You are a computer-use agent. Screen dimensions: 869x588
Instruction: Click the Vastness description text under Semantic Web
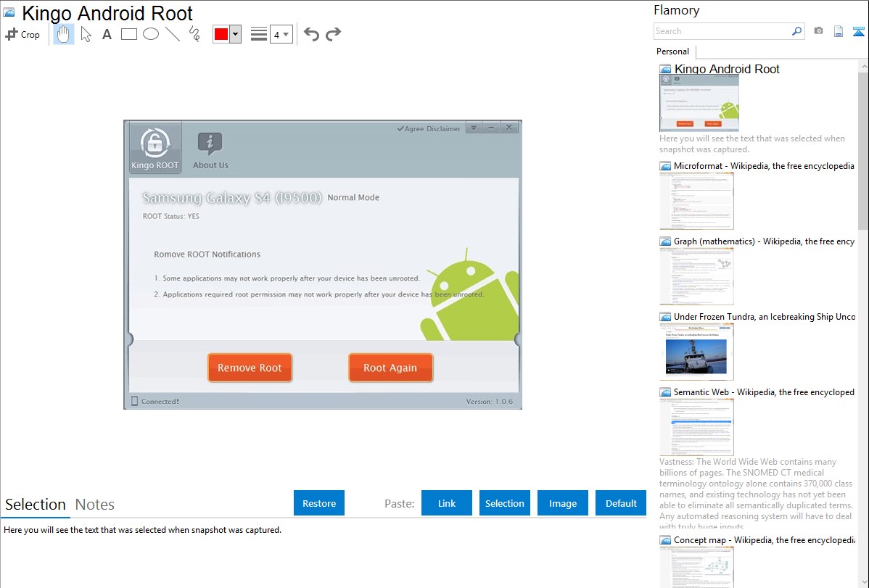(x=756, y=494)
